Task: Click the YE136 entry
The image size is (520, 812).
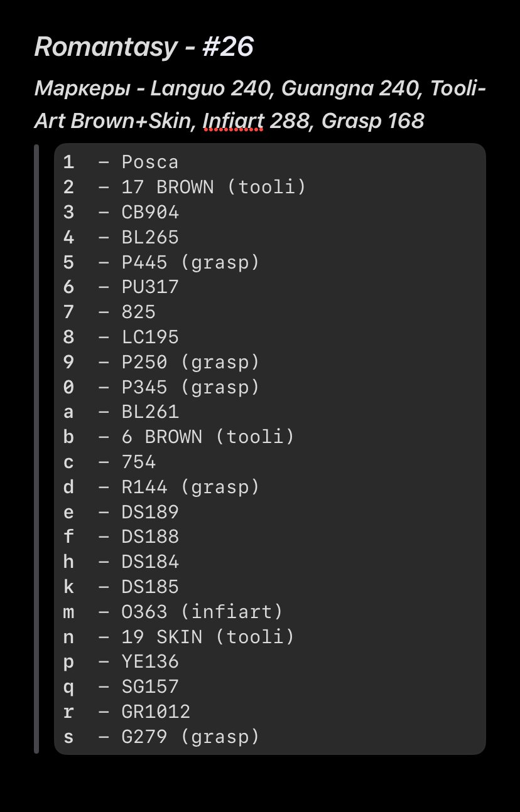Action: click(x=121, y=662)
